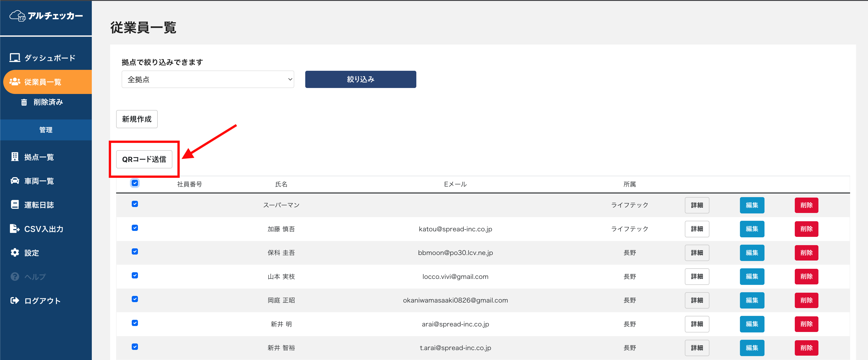Uncheck the 加藤 慎吾 row checkbox
This screenshot has height=360, width=868.
[135, 228]
